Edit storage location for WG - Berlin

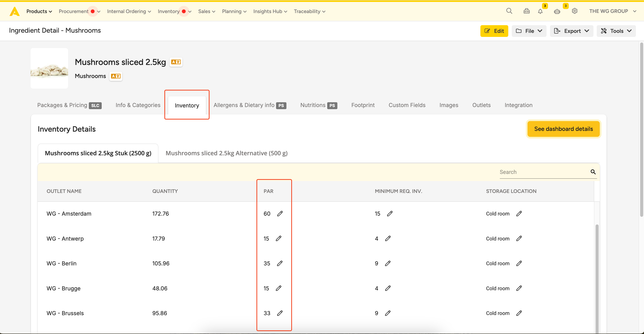pyautogui.click(x=519, y=263)
